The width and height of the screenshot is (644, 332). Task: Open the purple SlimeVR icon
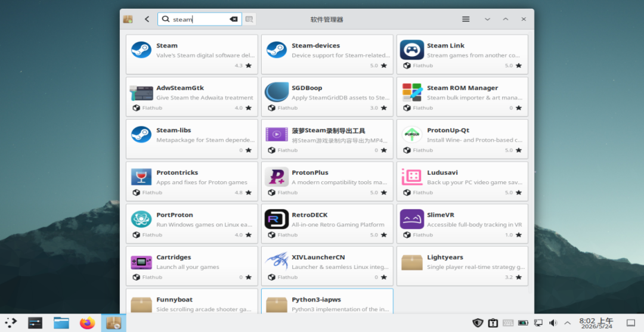pos(411,219)
